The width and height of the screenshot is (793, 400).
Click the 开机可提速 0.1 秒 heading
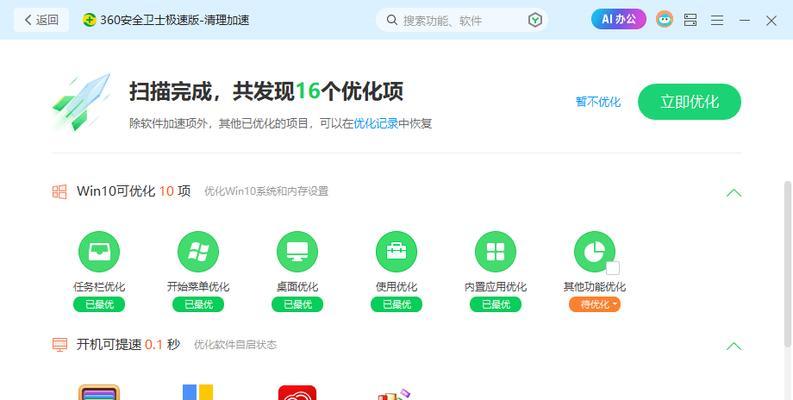(128, 345)
